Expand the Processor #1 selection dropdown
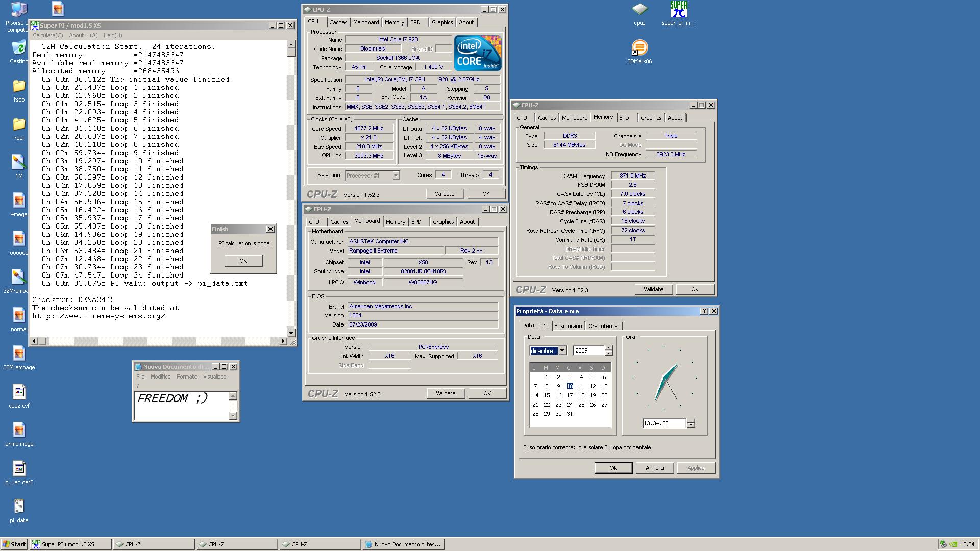This screenshot has height=551, width=980. click(x=396, y=176)
